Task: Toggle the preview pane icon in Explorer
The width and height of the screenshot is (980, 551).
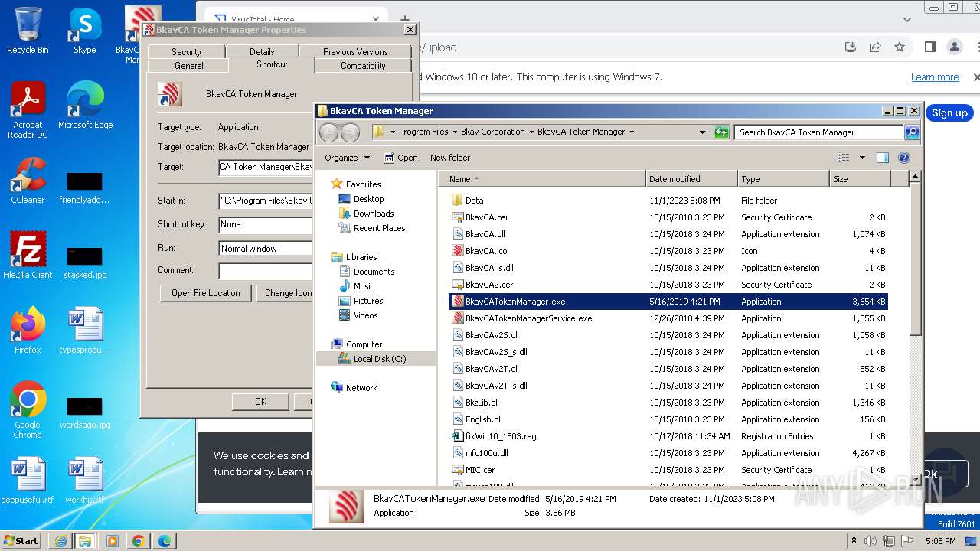Action: 883,158
